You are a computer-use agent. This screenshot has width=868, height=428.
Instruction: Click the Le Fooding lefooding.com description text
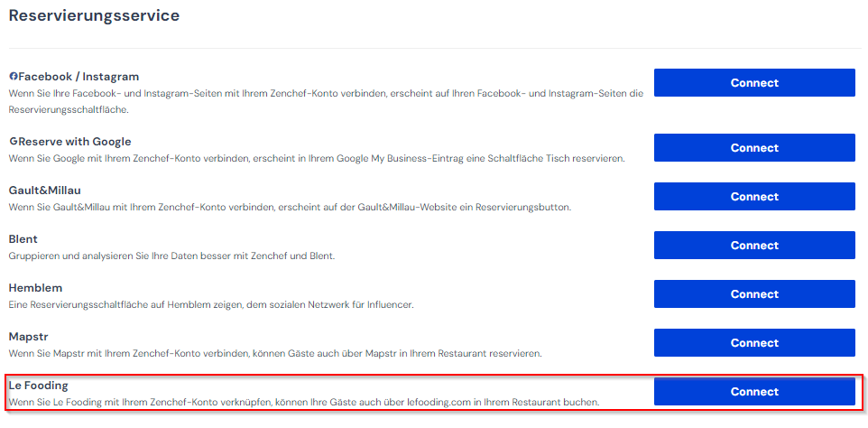pos(304,402)
